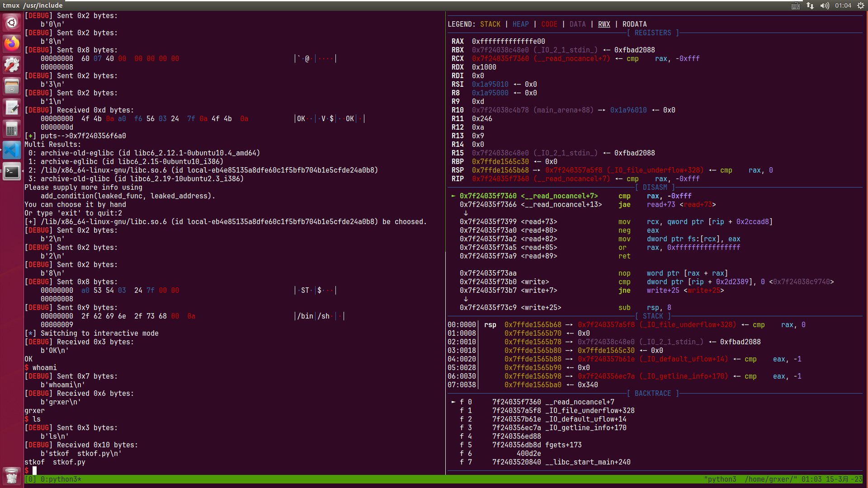Click backtrace frame 6 address 400d2e
Screen dimensions: 868x488
tap(528, 454)
